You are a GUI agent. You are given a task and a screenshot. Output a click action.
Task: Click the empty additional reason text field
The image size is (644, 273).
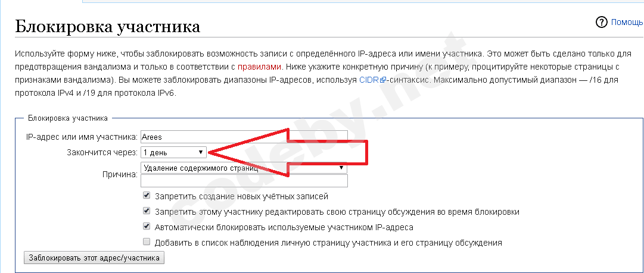[x=244, y=181]
